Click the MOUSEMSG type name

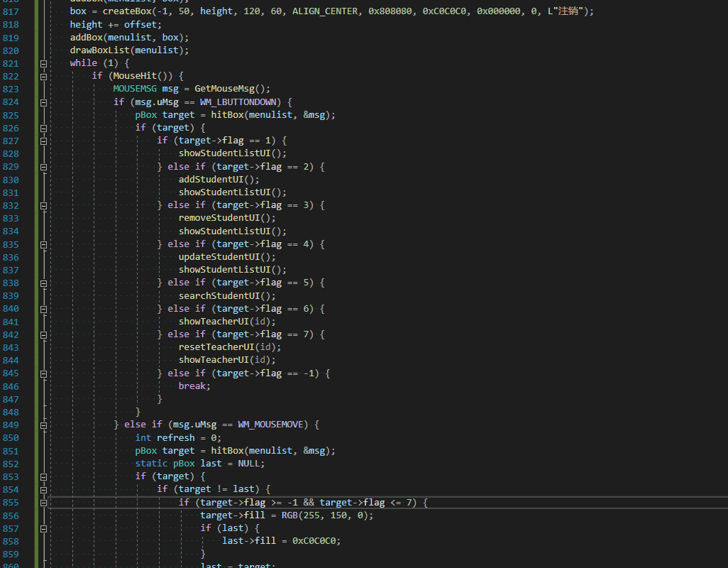pos(135,89)
